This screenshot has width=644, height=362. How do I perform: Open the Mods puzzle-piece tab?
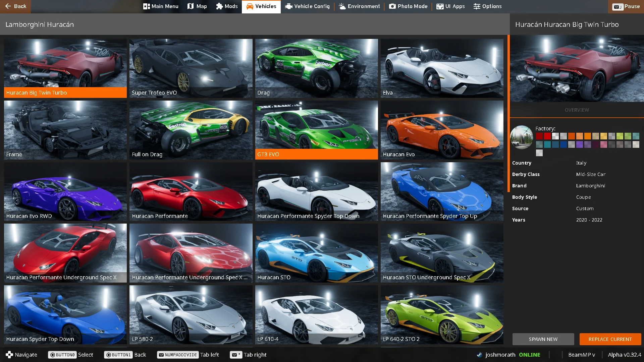[219, 6]
